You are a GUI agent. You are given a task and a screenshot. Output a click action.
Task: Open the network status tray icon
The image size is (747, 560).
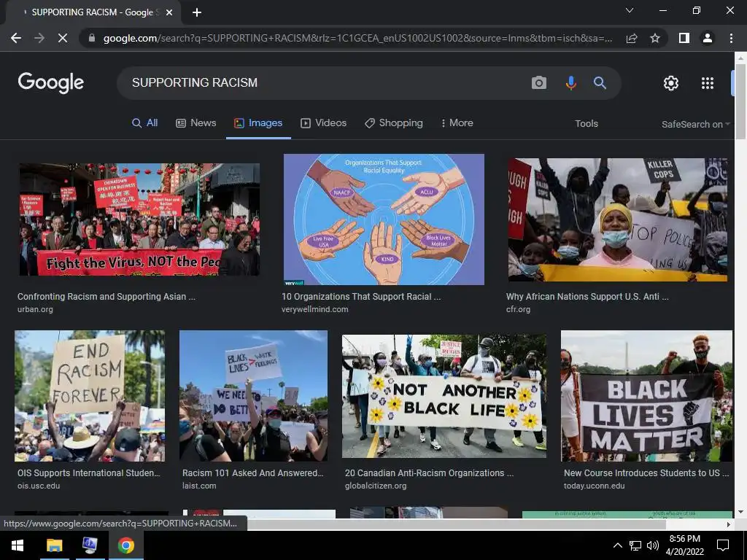click(x=635, y=545)
